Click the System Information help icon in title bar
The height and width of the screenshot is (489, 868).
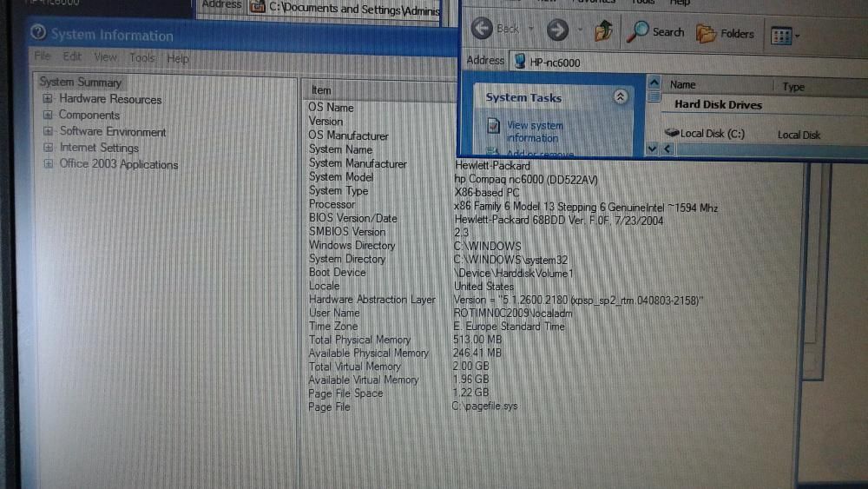point(38,32)
